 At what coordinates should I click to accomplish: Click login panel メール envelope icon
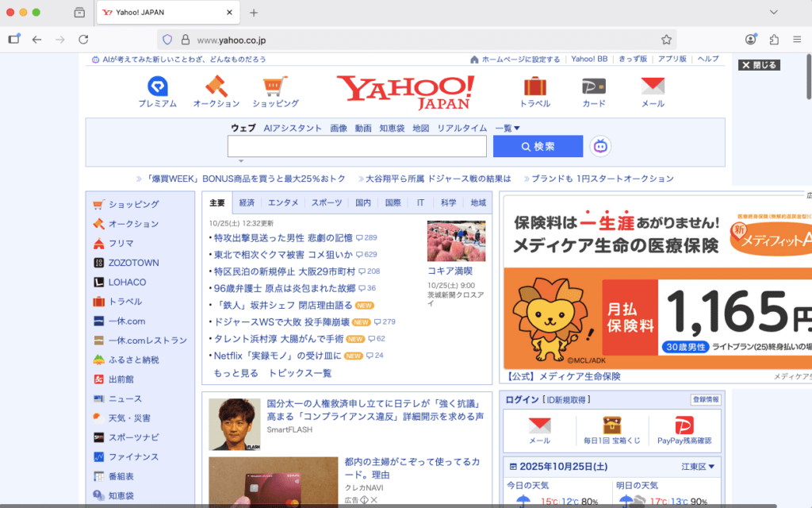pyautogui.click(x=539, y=425)
